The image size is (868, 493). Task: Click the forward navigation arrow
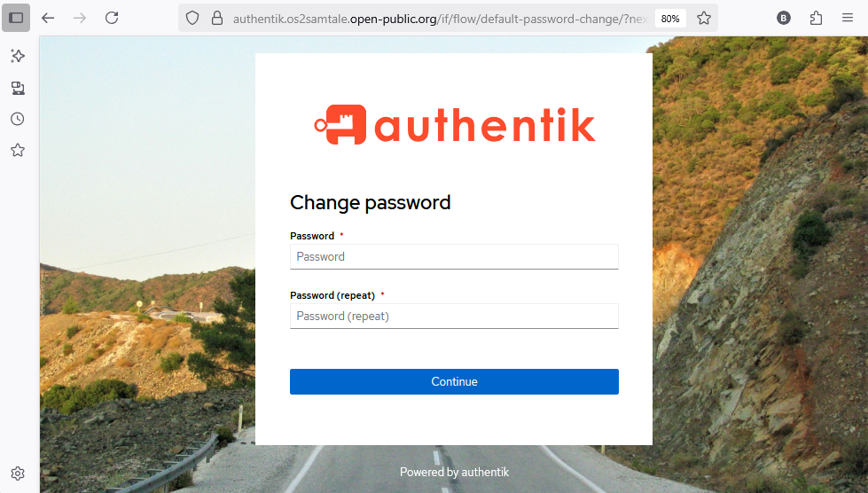pos(80,19)
